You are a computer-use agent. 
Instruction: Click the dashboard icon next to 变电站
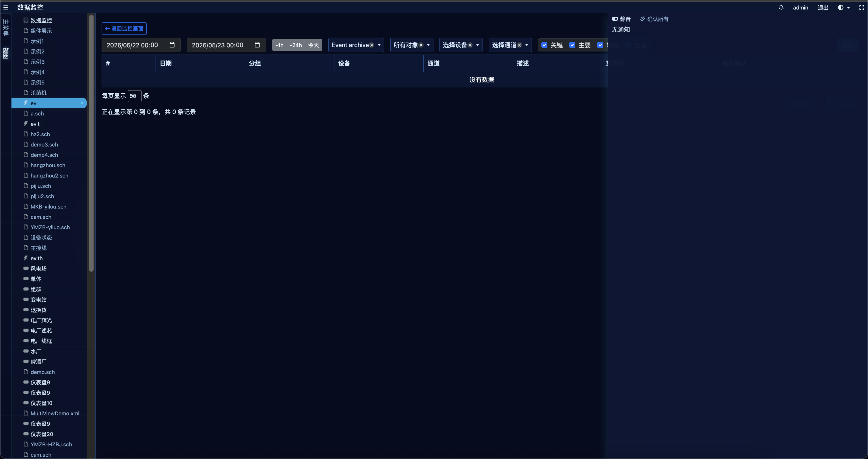point(26,300)
